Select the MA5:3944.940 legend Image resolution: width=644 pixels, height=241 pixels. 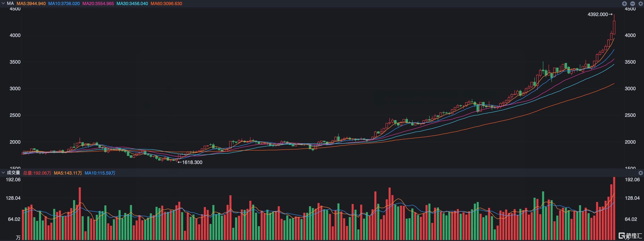pyautogui.click(x=31, y=3)
